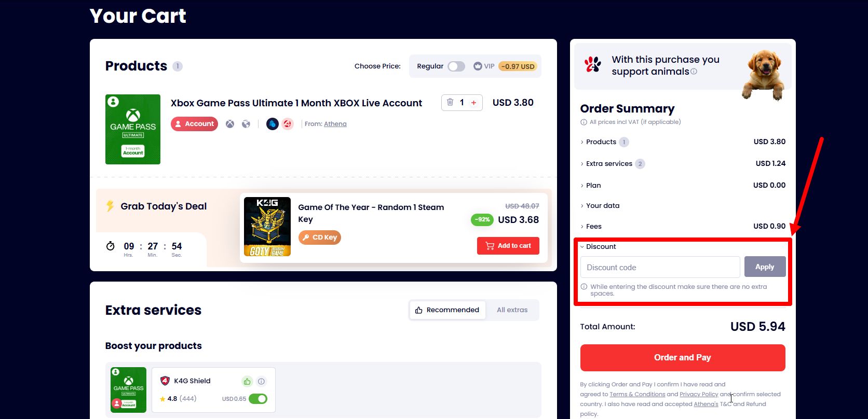Click the thumbs-up icon on K4G Shield
The image size is (868, 419).
tap(247, 381)
